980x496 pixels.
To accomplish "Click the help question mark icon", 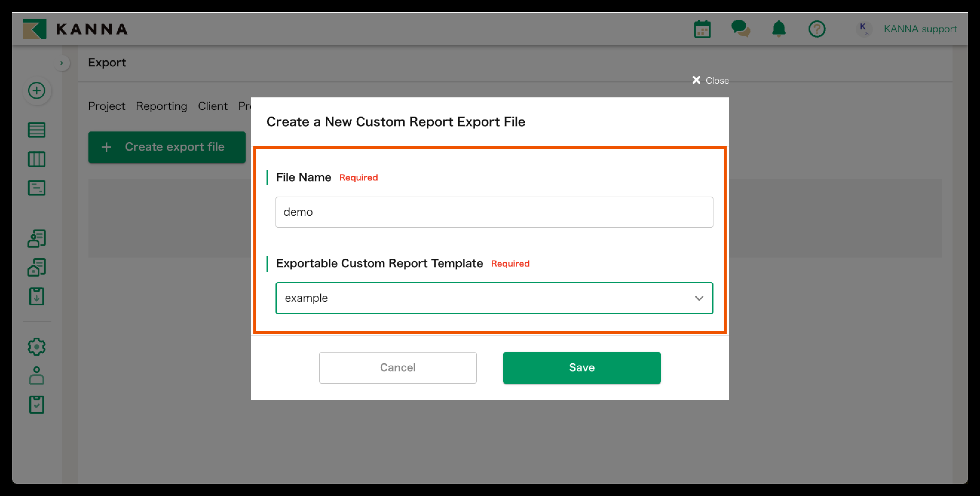I will (817, 29).
